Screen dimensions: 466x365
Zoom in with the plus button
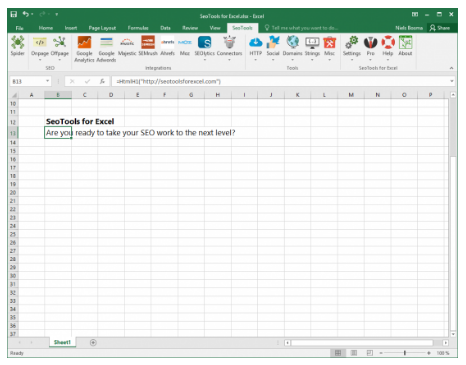point(429,353)
